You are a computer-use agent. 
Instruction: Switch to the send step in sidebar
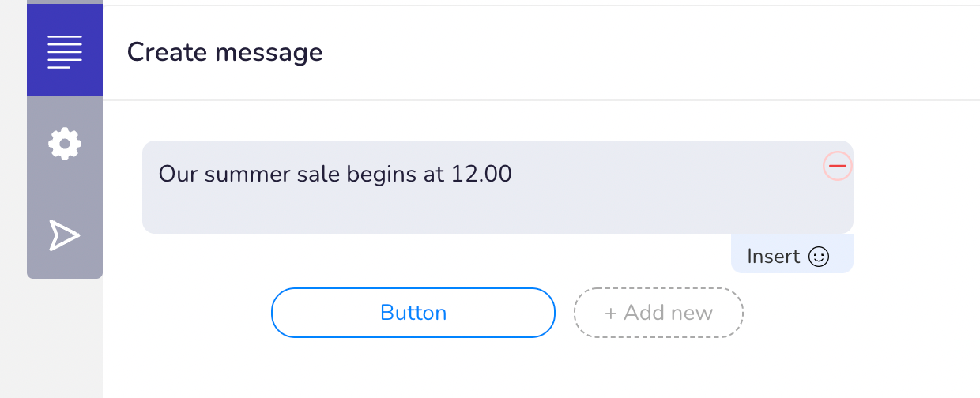[65, 235]
